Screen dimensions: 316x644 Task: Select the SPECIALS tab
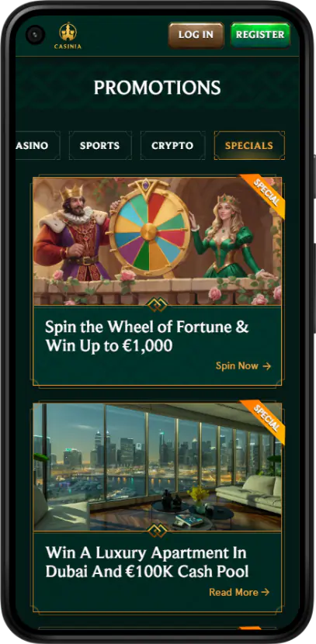click(x=249, y=145)
